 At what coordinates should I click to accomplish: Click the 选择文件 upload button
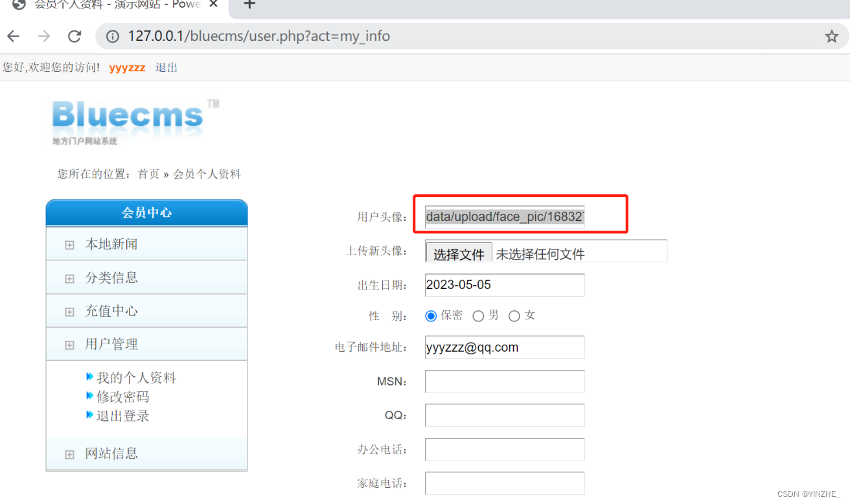coord(459,254)
